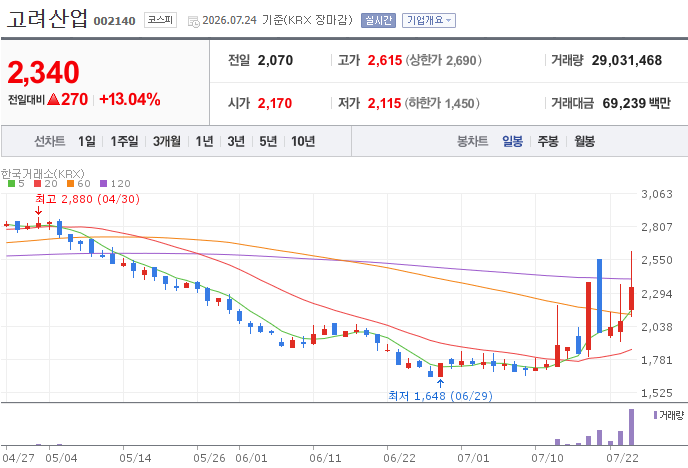Click the red 20-day moving average swatch

coord(38,183)
